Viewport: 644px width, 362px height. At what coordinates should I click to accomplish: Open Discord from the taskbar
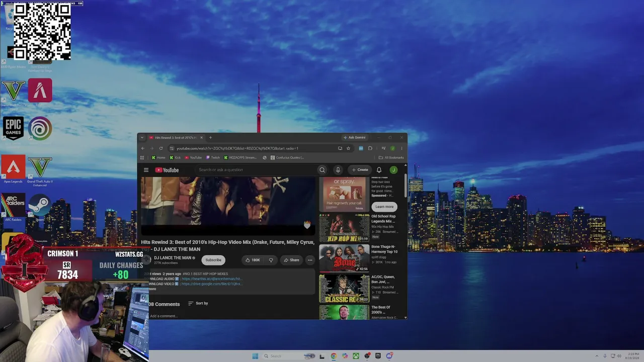coord(389,356)
